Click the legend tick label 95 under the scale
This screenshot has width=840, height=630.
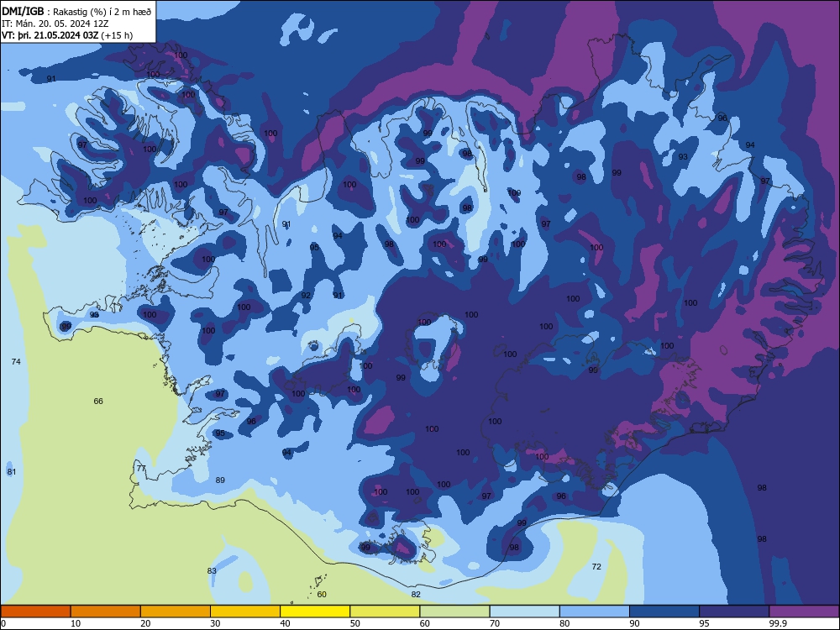pos(704,623)
